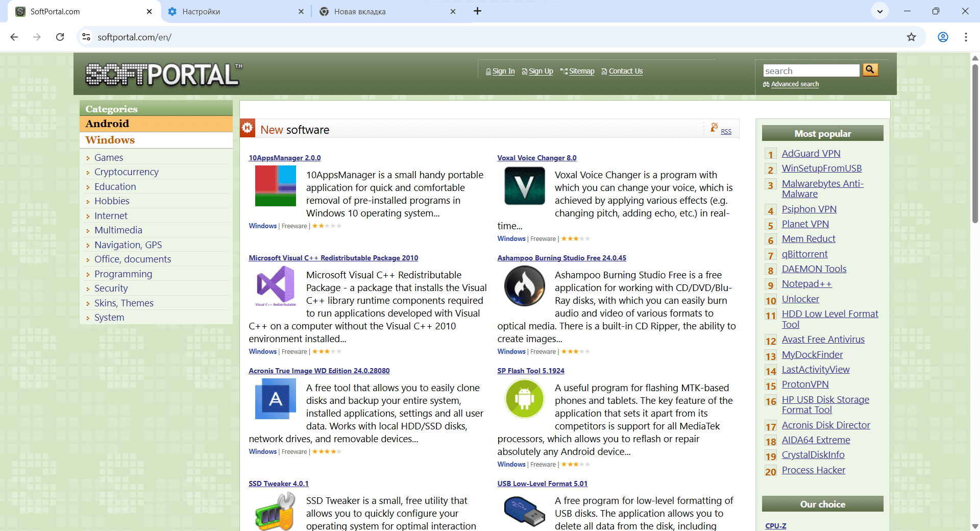980x531 pixels.
Task: Click the site search input field
Action: [812, 70]
